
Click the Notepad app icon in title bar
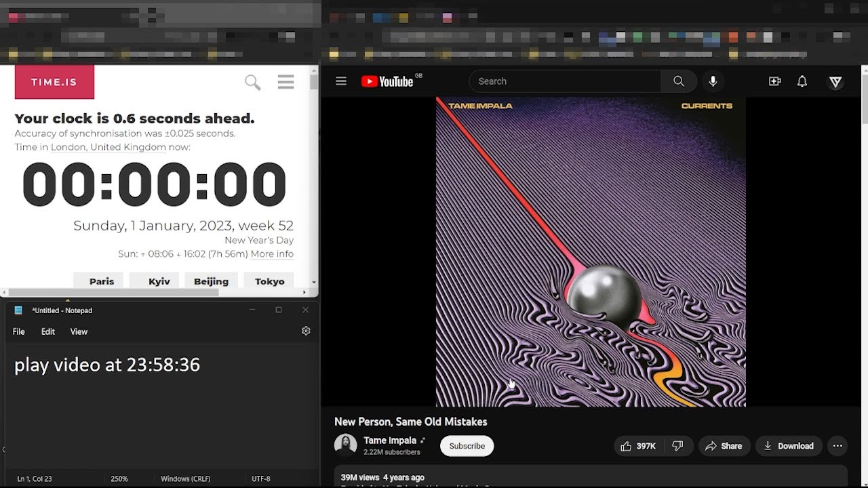click(18, 310)
